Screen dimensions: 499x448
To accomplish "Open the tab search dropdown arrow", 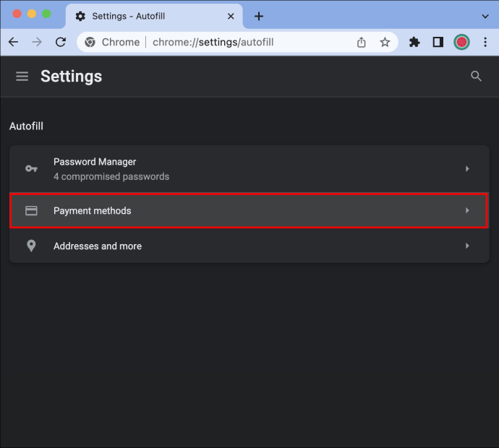I will point(485,16).
